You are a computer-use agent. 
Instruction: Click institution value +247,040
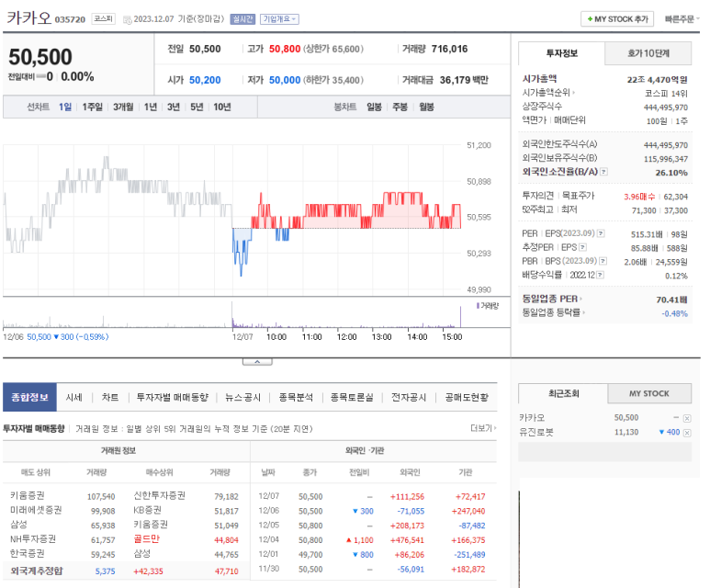(468, 511)
